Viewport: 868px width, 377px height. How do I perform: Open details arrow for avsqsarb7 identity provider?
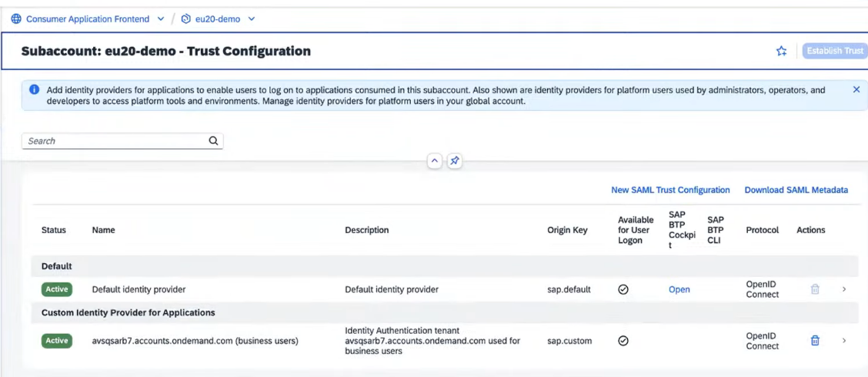[844, 341]
